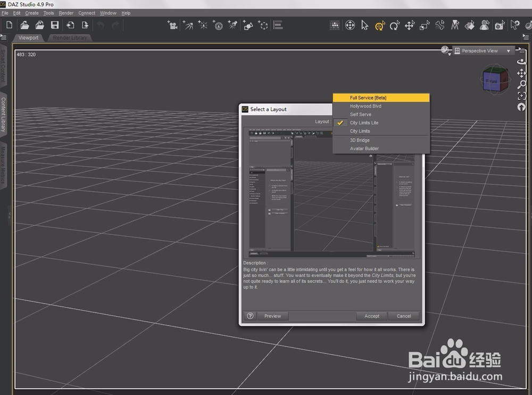Select the Surface Selection tool
The height and width of the screenshot is (395, 532).
[x=470, y=26]
